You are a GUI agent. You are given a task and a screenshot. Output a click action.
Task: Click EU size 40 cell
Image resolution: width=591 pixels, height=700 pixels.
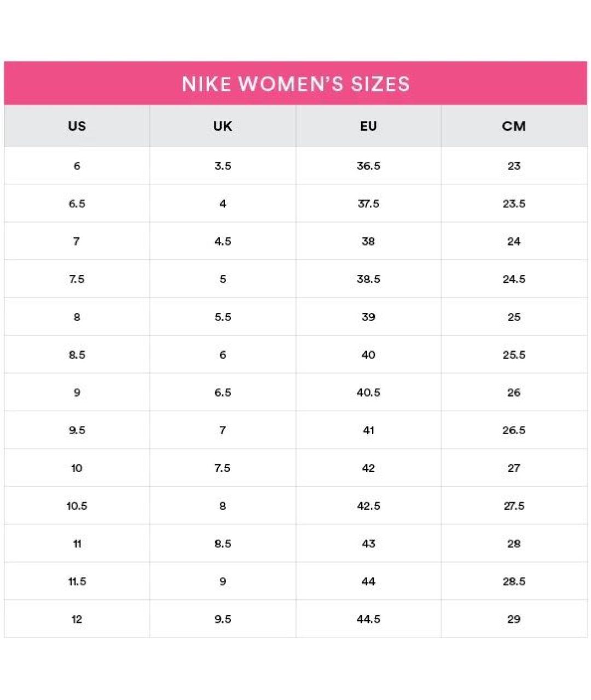pos(368,354)
